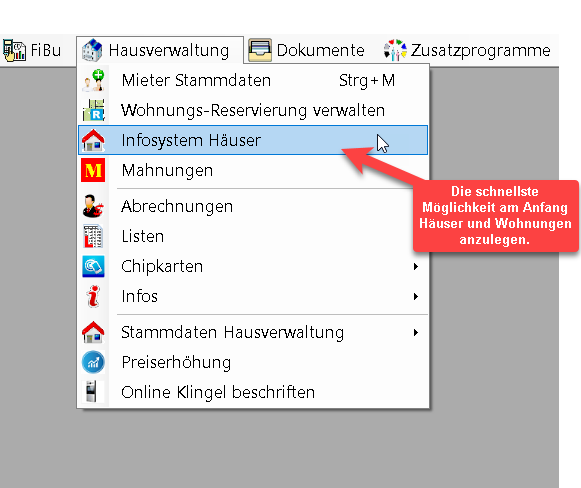Select Mieter Stammdaten menu entry
581x488 pixels.
253,80
